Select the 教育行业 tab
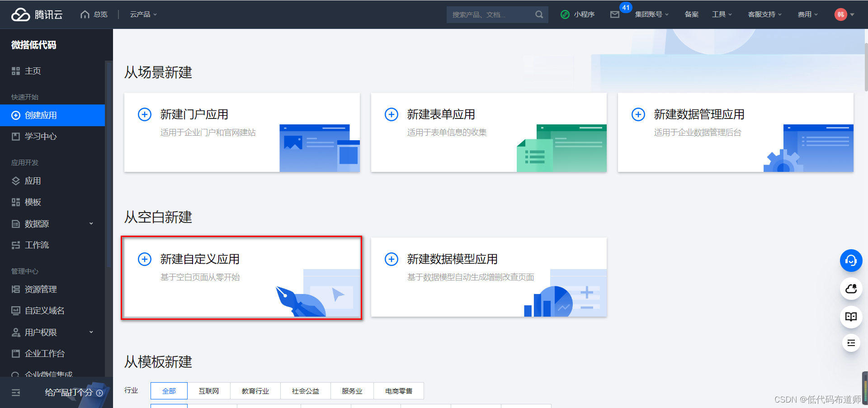The height and width of the screenshot is (408, 868). tap(255, 391)
